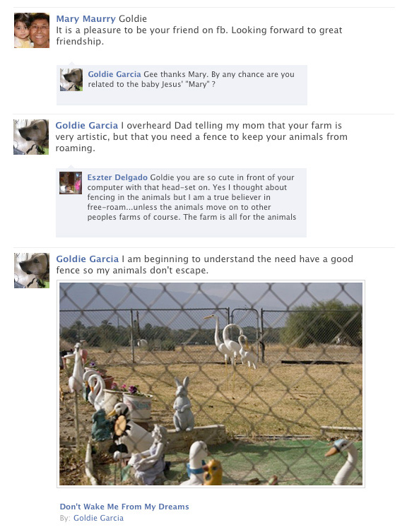Click Mary's "It is a pleasure" message text

pyautogui.click(x=199, y=35)
